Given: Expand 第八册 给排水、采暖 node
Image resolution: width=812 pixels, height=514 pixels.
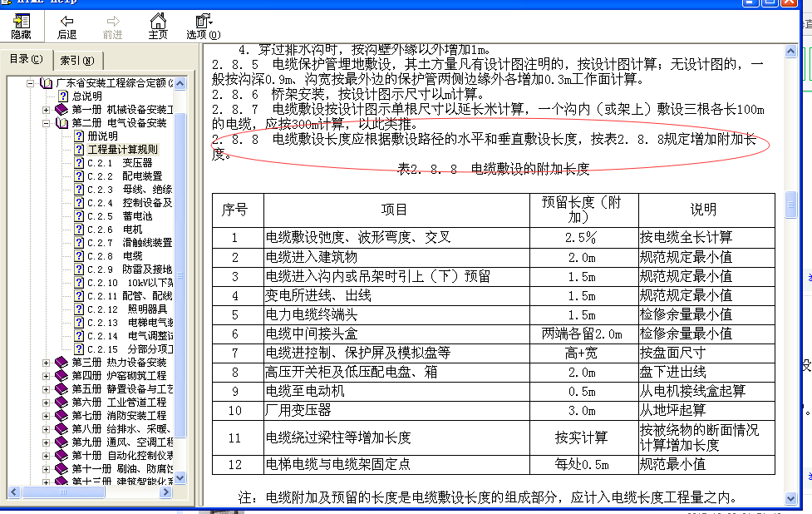Looking at the screenshot, I should click(x=46, y=429).
